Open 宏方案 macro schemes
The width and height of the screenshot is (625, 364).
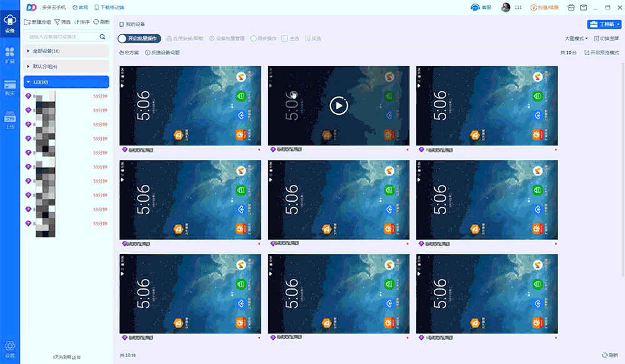coord(129,52)
